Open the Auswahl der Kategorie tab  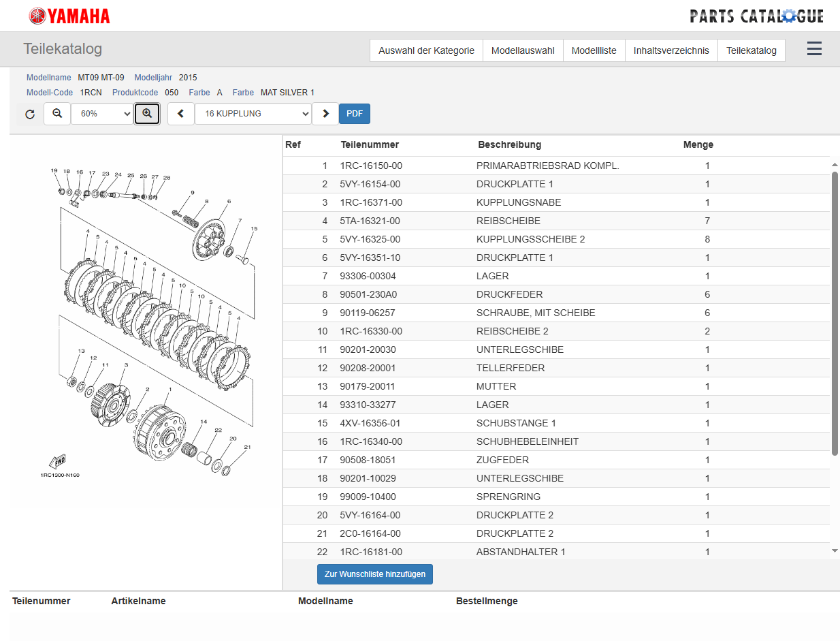tap(426, 50)
